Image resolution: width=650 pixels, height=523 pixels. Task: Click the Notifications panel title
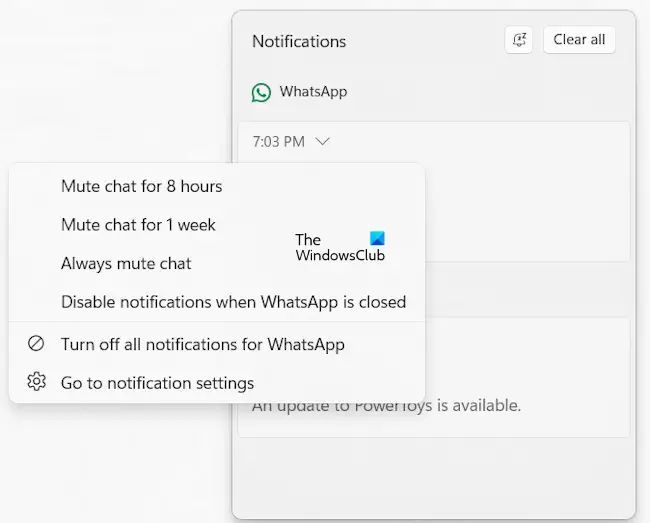(x=299, y=41)
